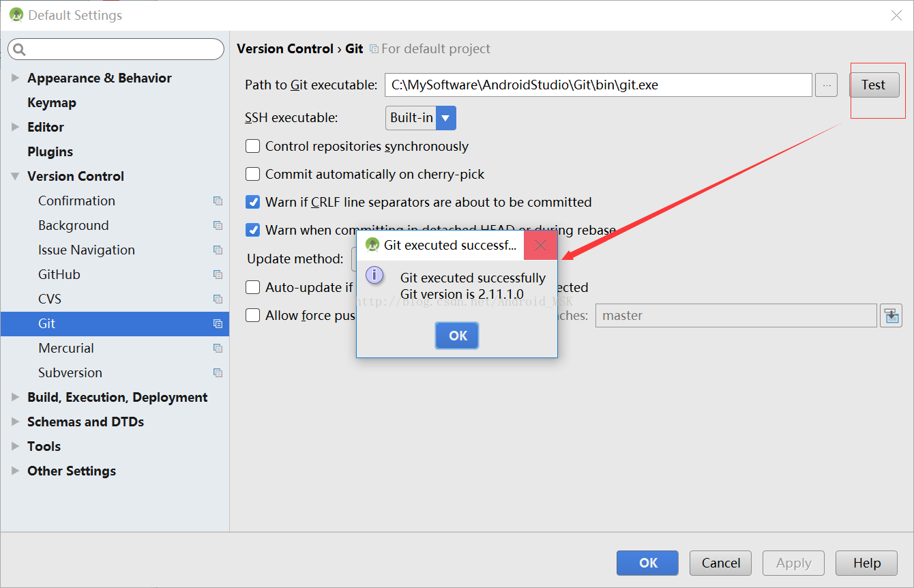The width and height of the screenshot is (914, 588).
Task: Click the Path to Git executable field
Action: pos(598,85)
